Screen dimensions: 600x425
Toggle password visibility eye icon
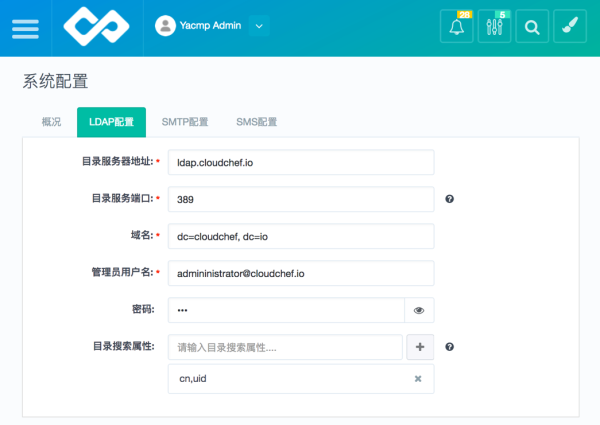[419, 310]
